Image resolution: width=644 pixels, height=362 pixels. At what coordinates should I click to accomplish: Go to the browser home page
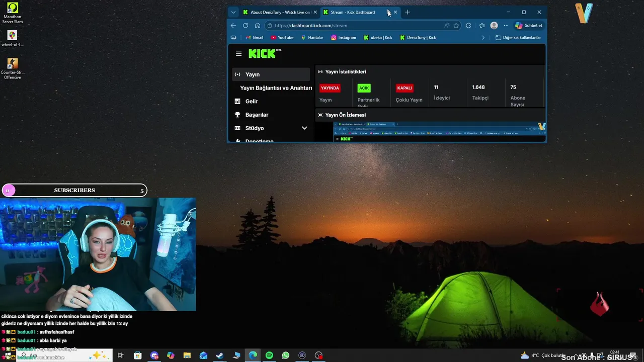pos(258,26)
